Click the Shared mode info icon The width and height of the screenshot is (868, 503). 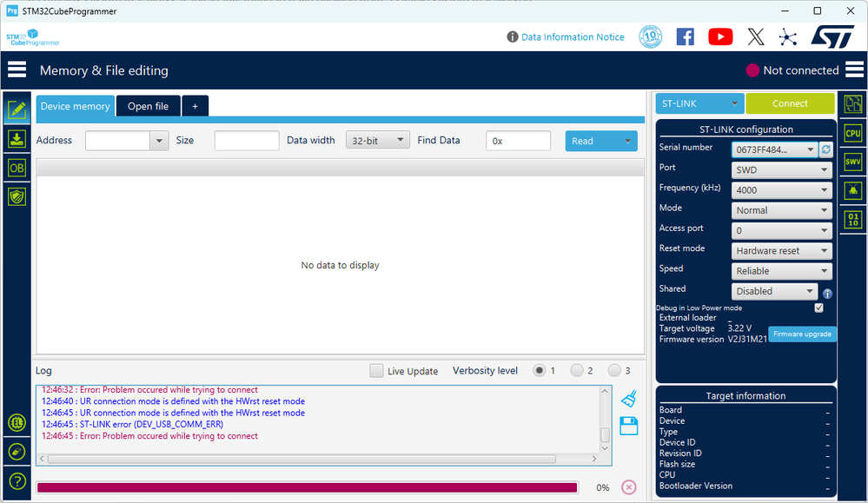click(827, 294)
